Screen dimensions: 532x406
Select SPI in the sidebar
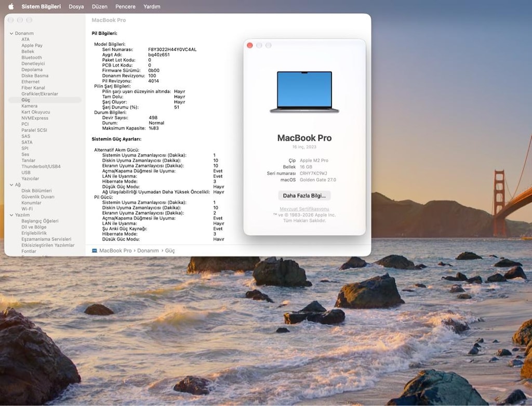pos(25,148)
